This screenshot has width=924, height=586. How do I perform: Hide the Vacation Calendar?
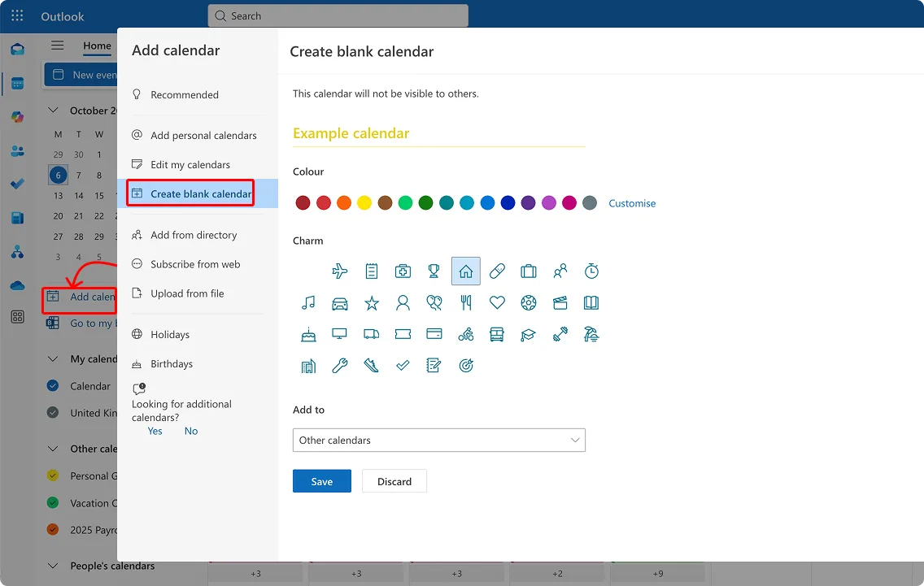point(54,502)
